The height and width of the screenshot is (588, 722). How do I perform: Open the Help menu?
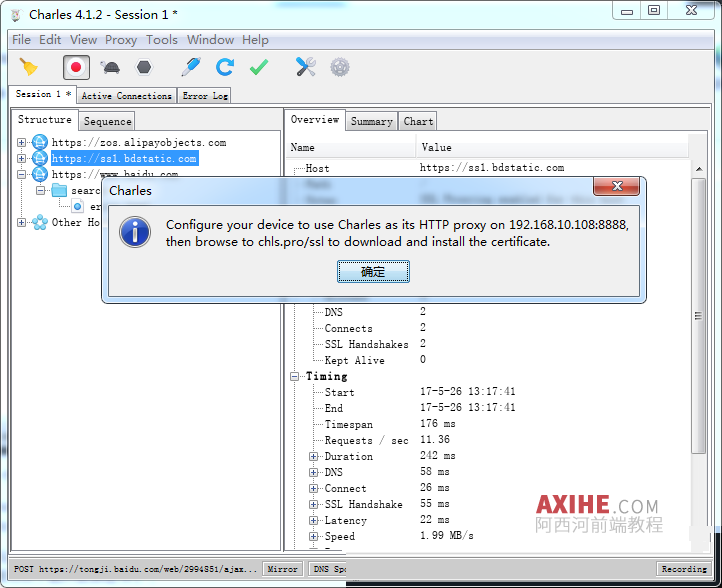point(255,40)
